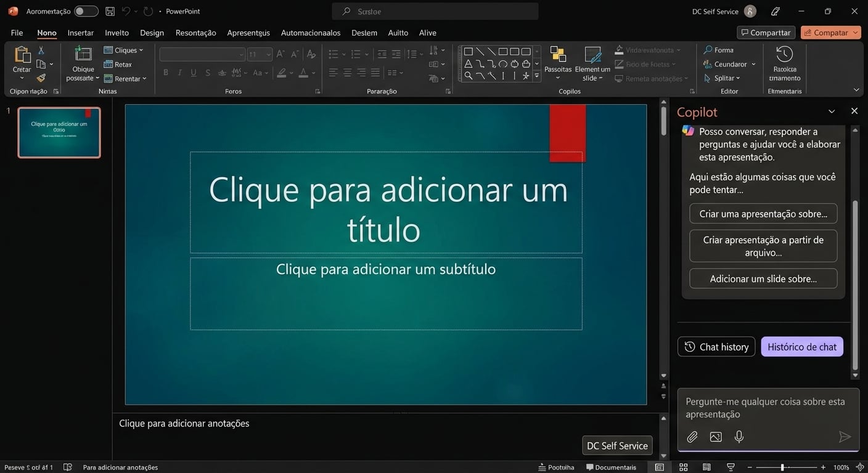The width and height of the screenshot is (868, 473).
Task: Apply underline formatting
Action: (x=193, y=72)
